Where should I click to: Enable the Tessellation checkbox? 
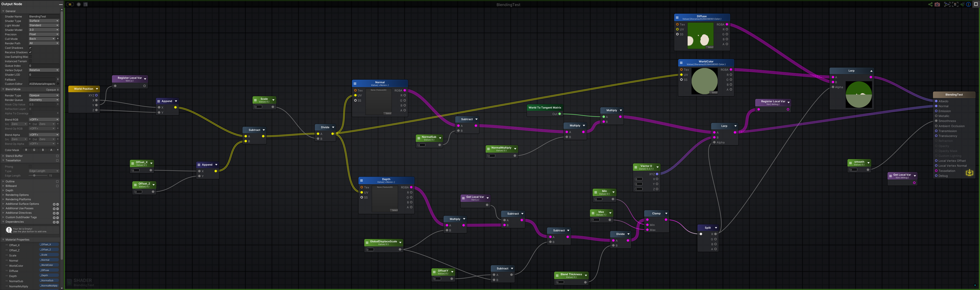(58, 161)
